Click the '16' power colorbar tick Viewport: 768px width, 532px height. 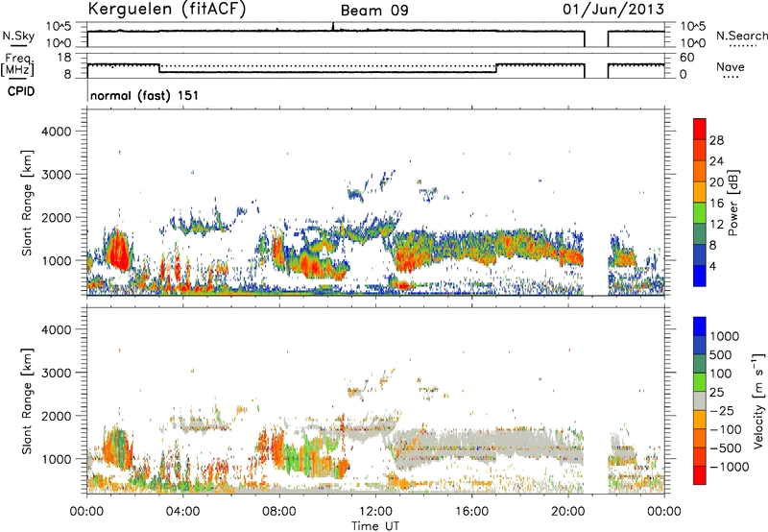click(x=716, y=203)
